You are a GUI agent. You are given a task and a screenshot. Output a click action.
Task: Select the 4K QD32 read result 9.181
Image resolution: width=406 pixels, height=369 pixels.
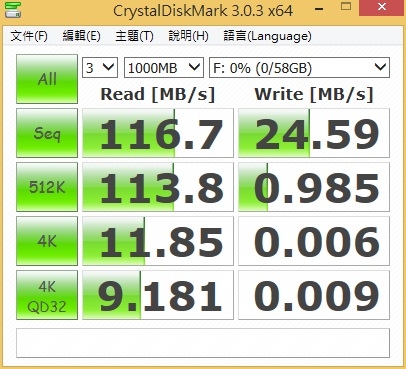click(x=158, y=295)
